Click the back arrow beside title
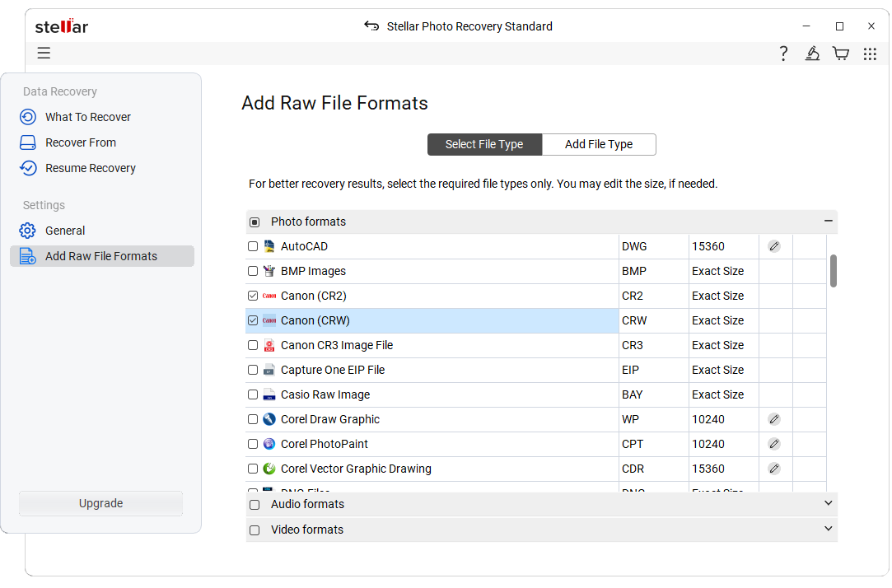Viewport: 892px width, 588px height. click(371, 26)
